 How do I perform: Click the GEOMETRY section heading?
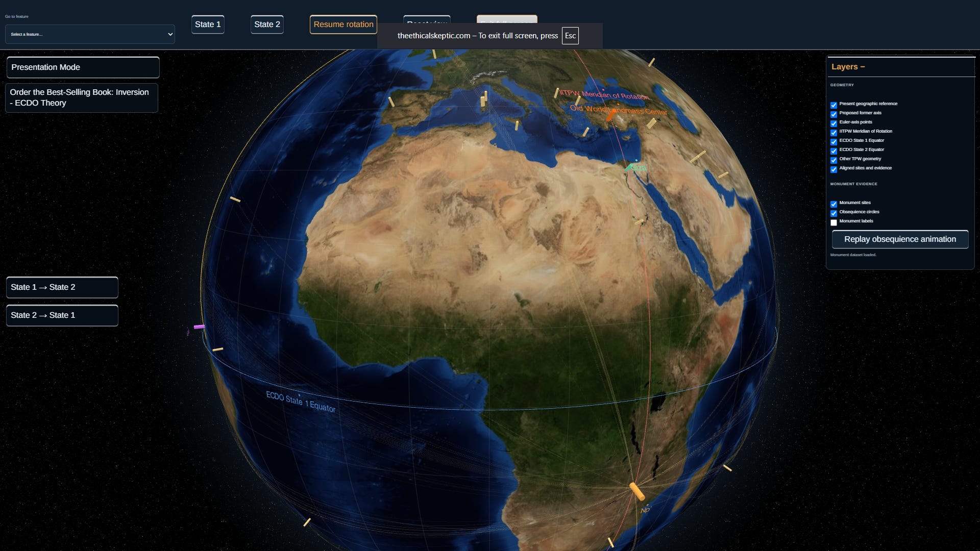click(x=842, y=85)
